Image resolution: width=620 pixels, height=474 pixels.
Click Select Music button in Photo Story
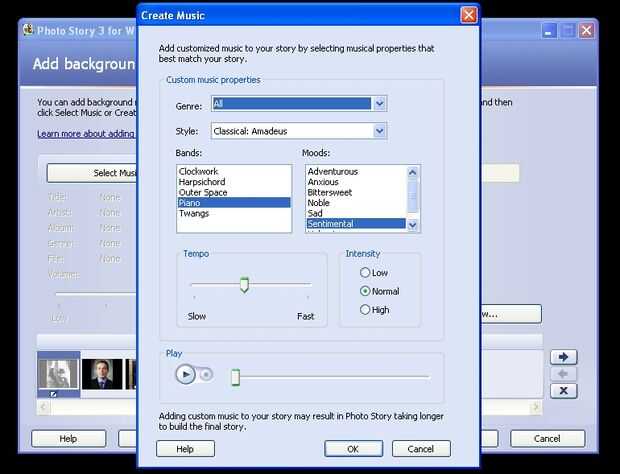(x=92, y=173)
